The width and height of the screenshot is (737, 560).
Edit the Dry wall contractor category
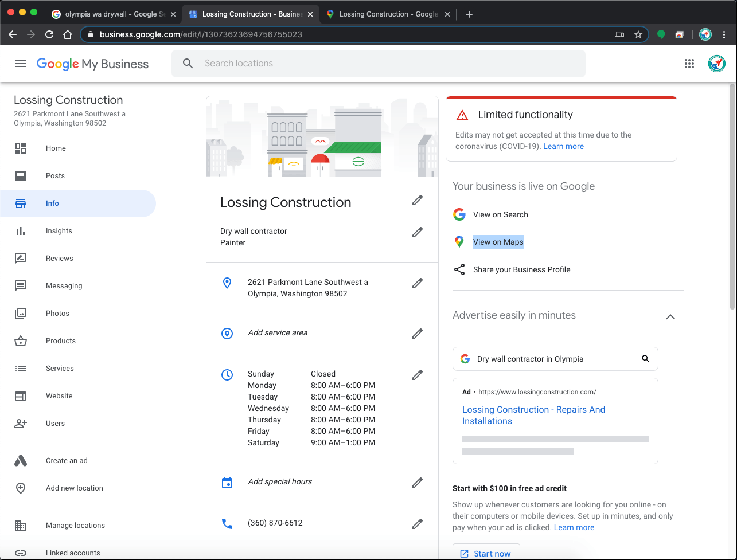point(418,232)
